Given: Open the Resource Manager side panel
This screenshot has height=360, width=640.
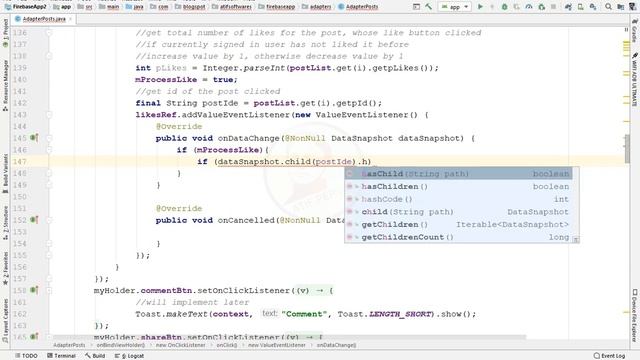Looking at the screenshot, I should point(5,85).
